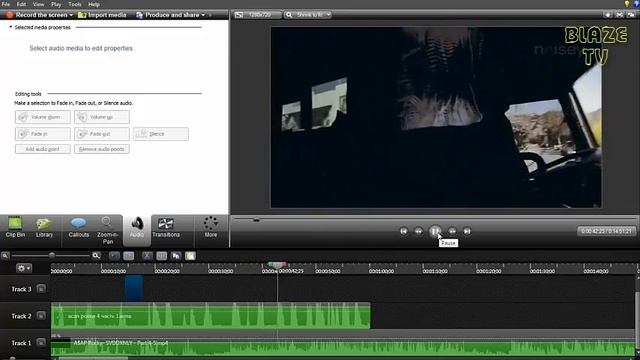Open the Tools menu
This screenshot has width=640, height=360.
coord(75,4)
